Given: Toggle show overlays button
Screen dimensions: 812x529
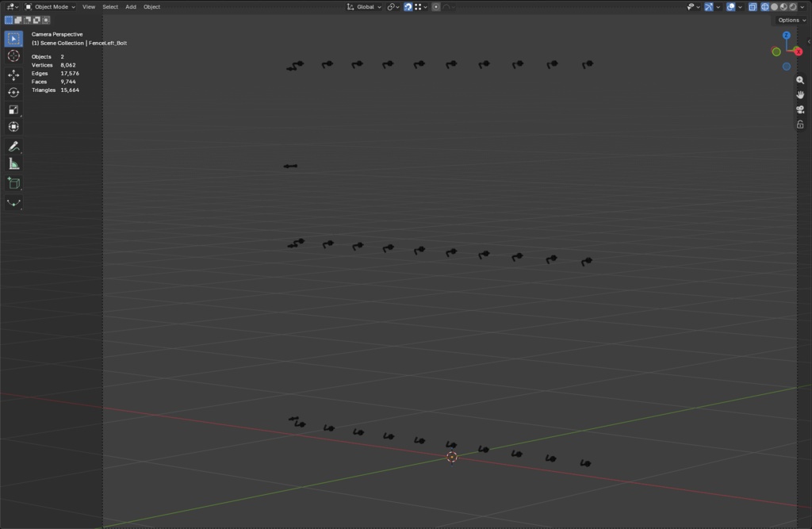Looking at the screenshot, I should pyautogui.click(x=730, y=6).
